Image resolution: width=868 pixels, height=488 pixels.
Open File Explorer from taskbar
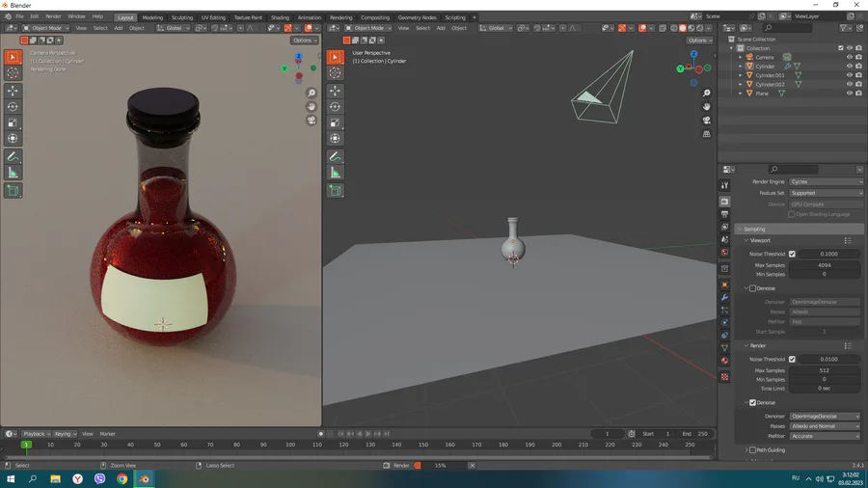(55, 479)
